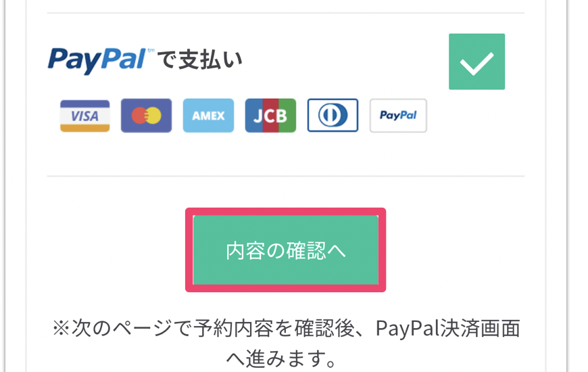
Task: Click the tm trademark mark beside PayPal
Action: (x=151, y=50)
